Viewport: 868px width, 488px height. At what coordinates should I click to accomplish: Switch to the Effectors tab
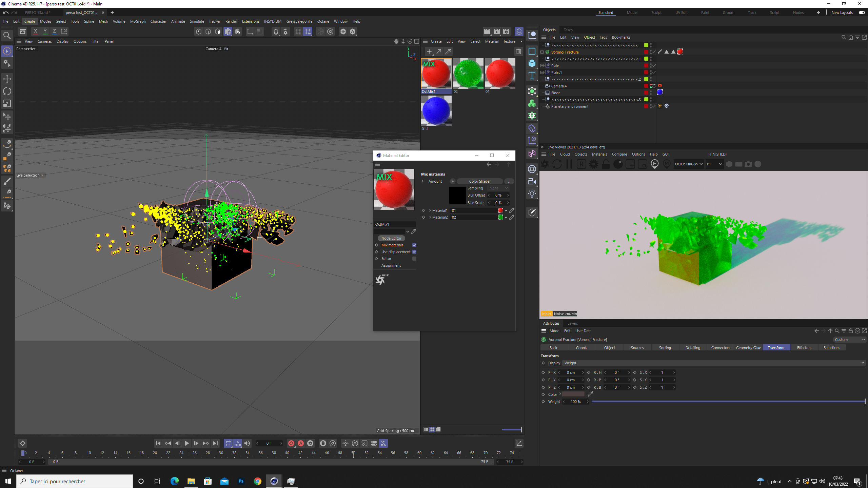pyautogui.click(x=804, y=348)
